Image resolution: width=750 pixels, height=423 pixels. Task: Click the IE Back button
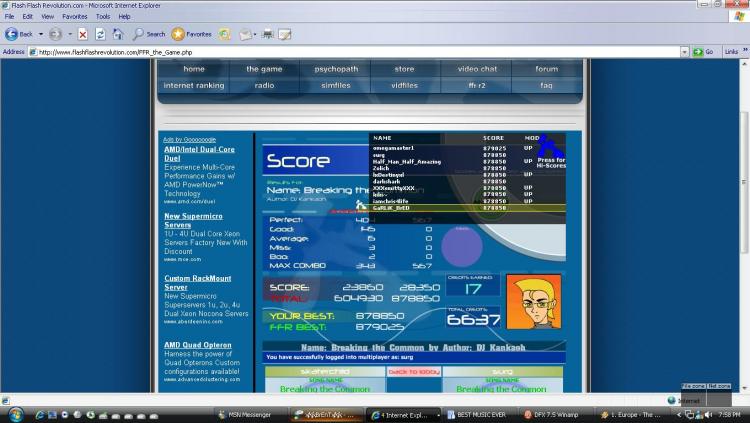(18, 34)
